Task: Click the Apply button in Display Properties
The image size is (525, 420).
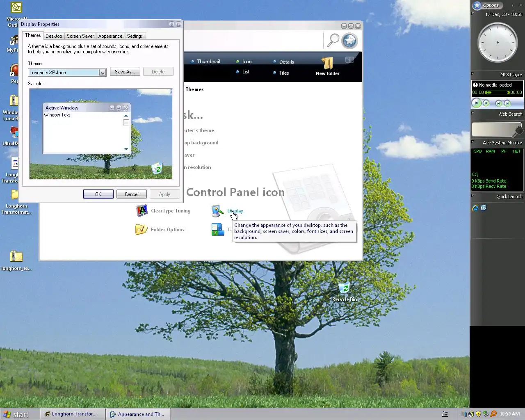Action: (164, 194)
